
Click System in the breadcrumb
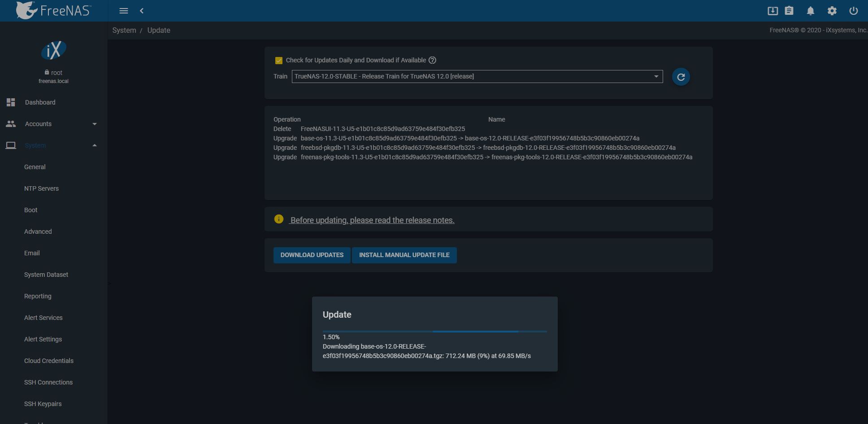click(x=124, y=31)
